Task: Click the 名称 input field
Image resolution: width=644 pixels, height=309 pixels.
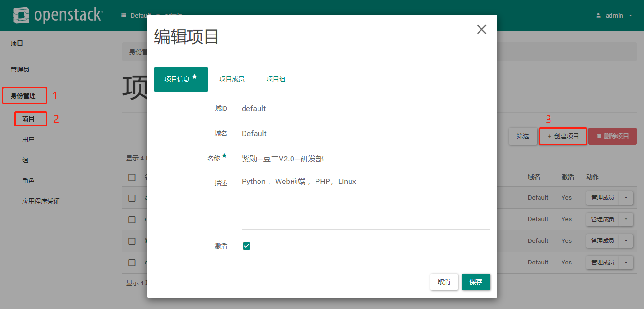Action: point(365,159)
